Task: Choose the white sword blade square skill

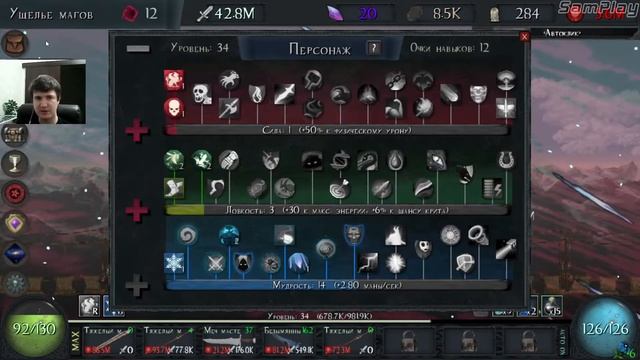Action: [284, 94]
